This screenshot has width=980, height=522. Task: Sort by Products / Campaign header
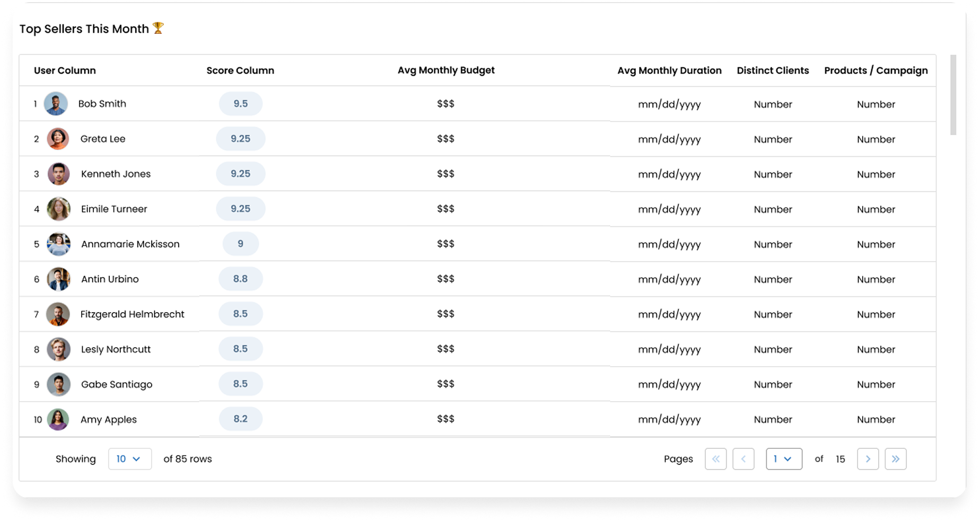876,70
